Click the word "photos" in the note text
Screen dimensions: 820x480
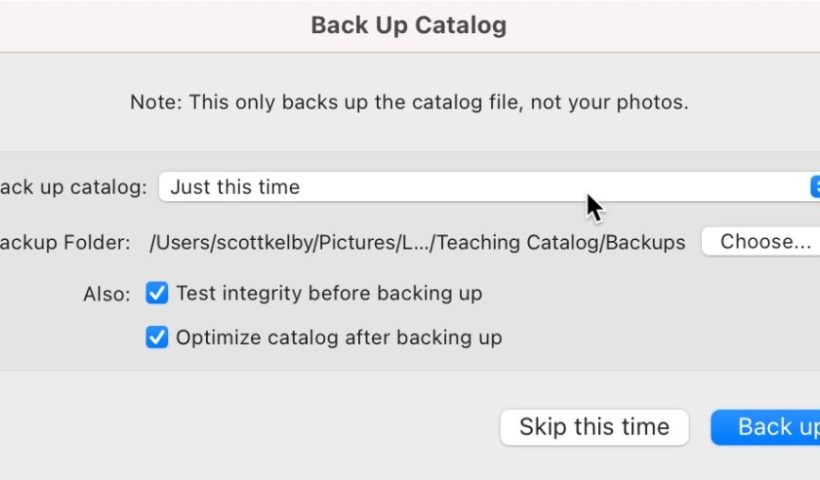(x=656, y=102)
